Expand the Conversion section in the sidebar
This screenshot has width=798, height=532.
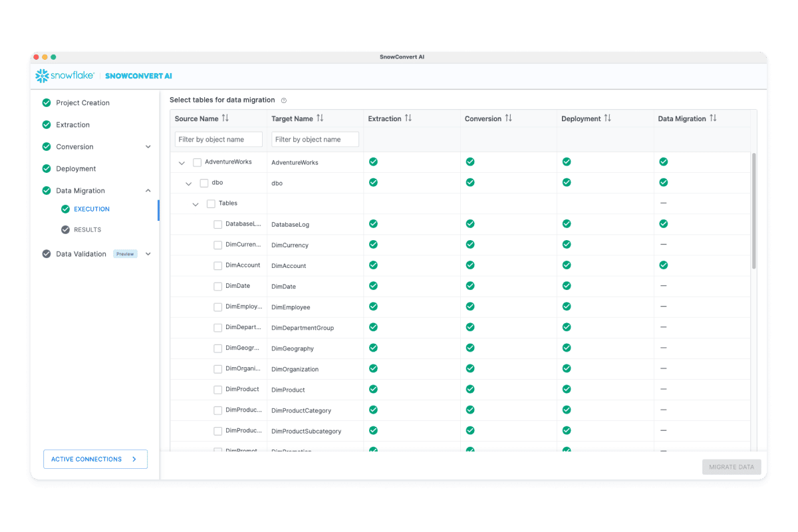(x=148, y=146)
